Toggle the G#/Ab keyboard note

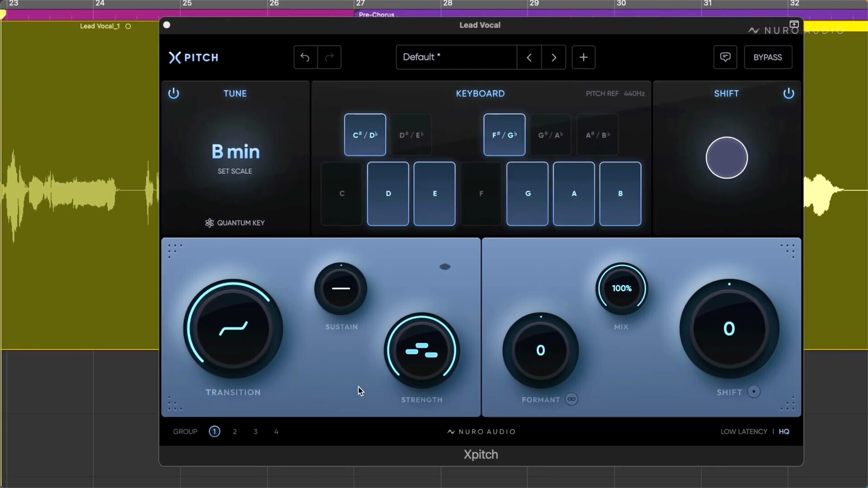[x=551, y=135]
